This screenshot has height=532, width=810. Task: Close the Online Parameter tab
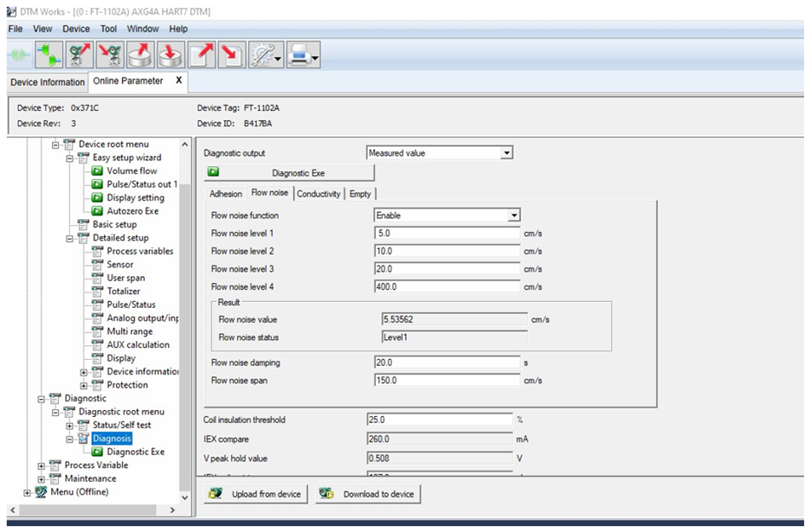point(178,80)
